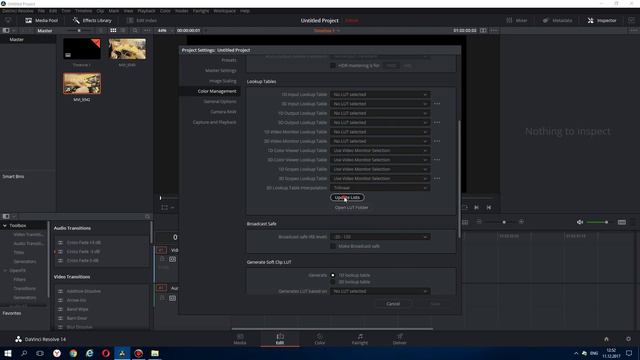640x360 pixels.
Task: Switch media pool to thumbnail grid view
Action: pyautogui.click(x=113, y=31)
